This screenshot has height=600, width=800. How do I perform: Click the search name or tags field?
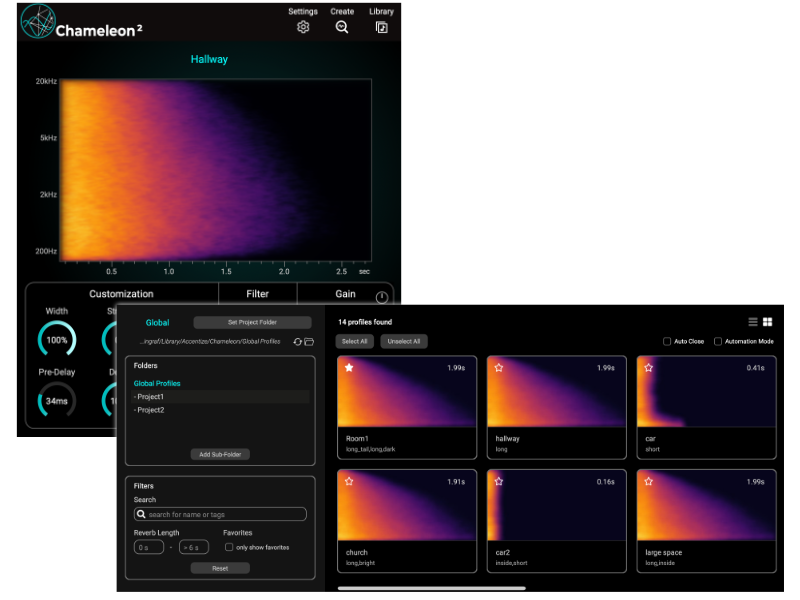point(220,514)
